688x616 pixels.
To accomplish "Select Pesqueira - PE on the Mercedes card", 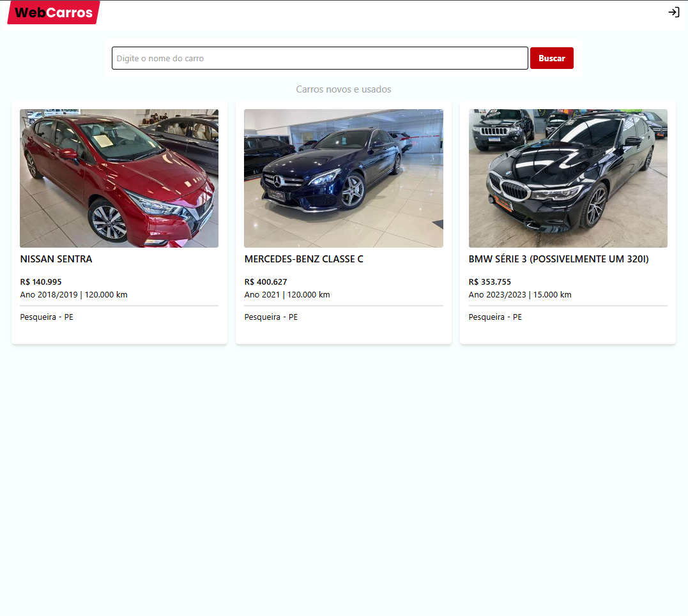I will 271,317.
